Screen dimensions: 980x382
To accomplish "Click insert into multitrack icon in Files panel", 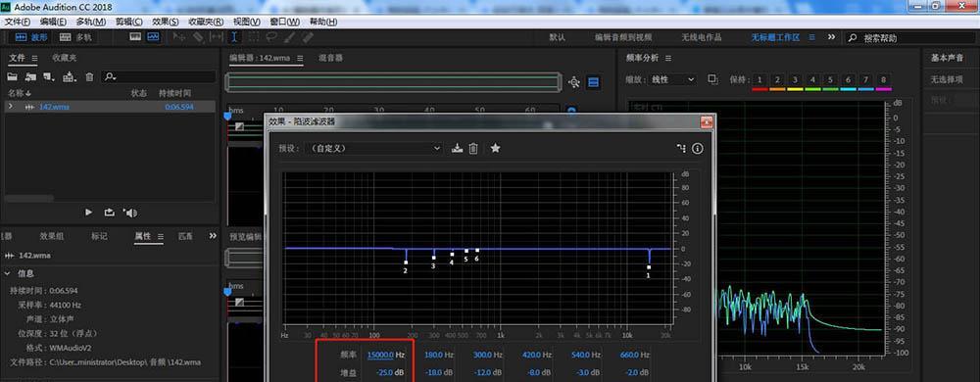I will coord(70,76).
